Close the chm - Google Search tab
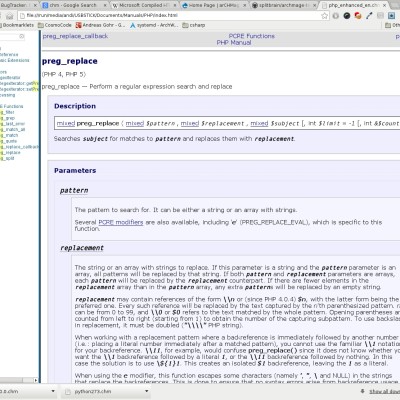400x400 pixels. point(105,5)
